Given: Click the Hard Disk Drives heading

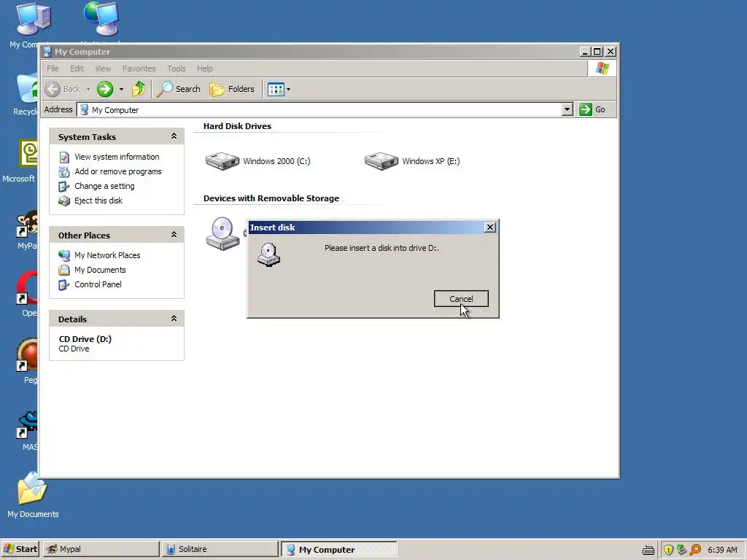Looking at the screenshot, I should click(237, 126).
